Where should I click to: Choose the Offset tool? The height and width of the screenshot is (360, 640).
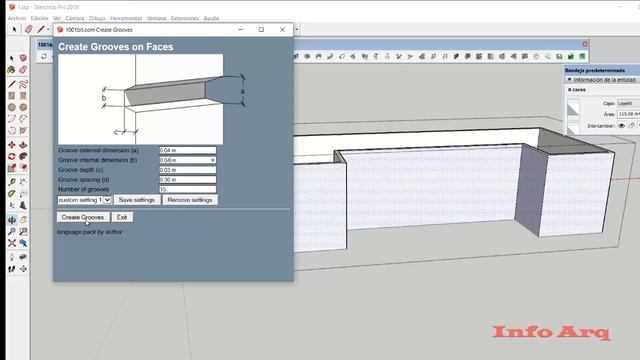pos(23,168)
